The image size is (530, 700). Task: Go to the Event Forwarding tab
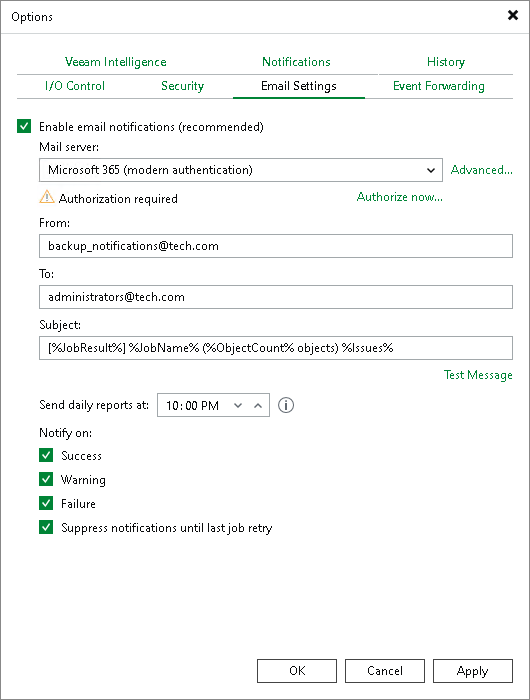(439, 86)
